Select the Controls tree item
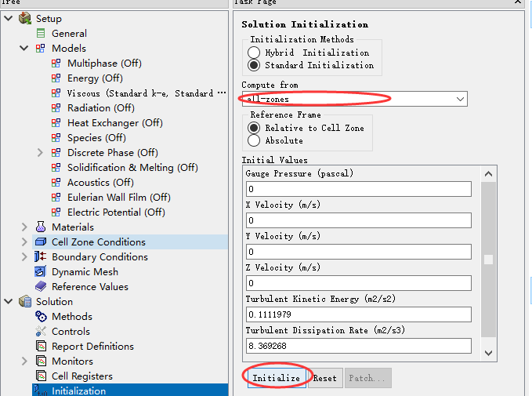This screenshot has height=396, width=532. pos(71,331)
